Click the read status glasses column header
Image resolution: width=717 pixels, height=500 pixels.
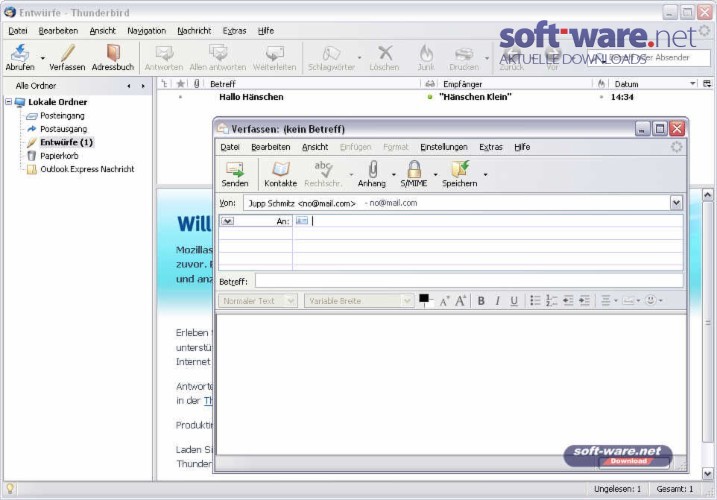coord(430,84)
